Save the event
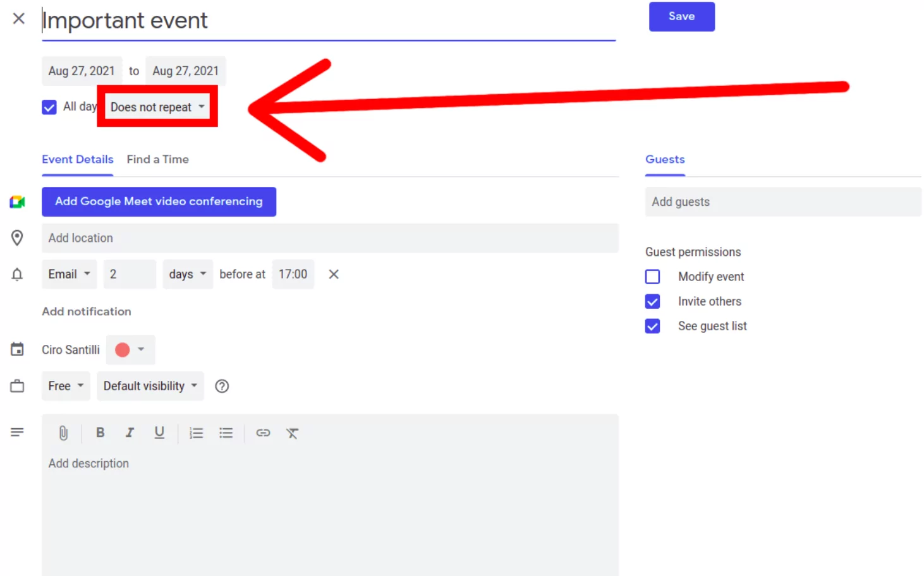Image resolution: width=924 pixels, height=576 pixels. (681, 16)
